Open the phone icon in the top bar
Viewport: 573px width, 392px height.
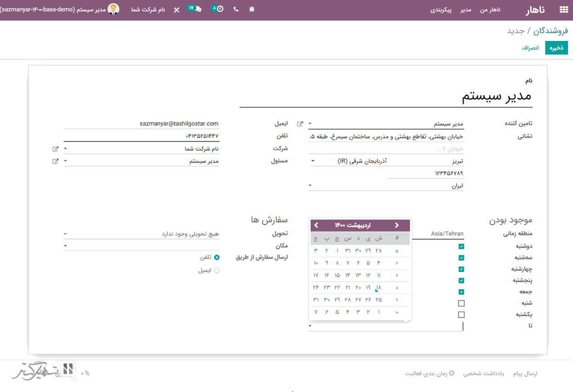tap(235, 9)
